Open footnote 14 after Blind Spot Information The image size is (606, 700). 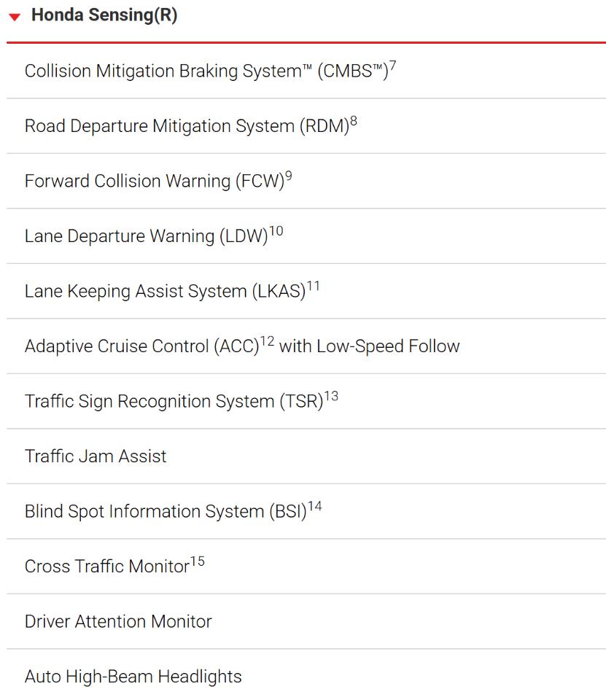pyautogui.click(x=315, y=506)
